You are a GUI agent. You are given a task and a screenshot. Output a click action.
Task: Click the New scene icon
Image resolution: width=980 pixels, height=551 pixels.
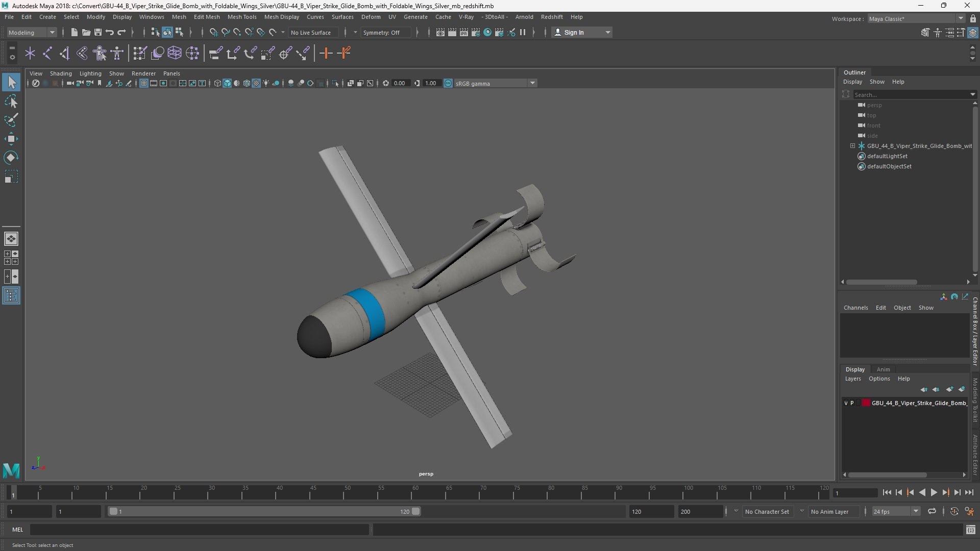coord(74,32)
